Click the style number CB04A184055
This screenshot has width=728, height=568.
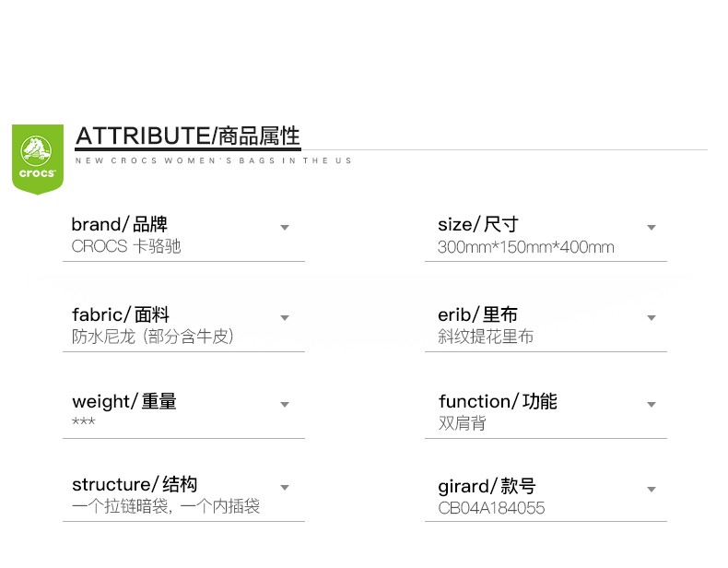coord(491,508)
